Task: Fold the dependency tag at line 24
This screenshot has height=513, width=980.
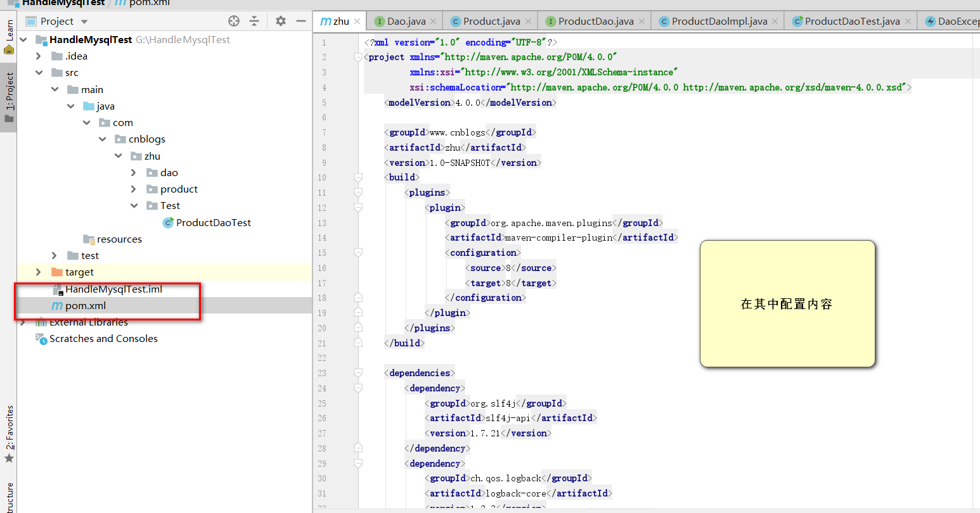Action: pos(358,388)
